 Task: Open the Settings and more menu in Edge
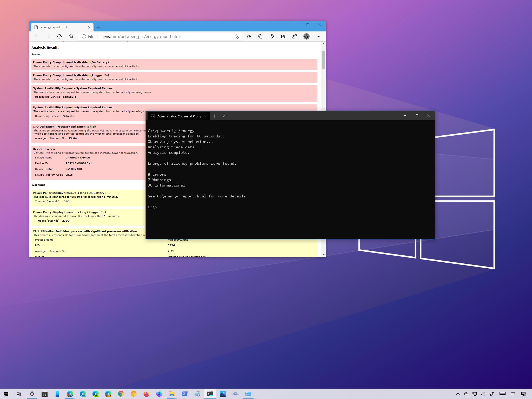coord(318,36)
